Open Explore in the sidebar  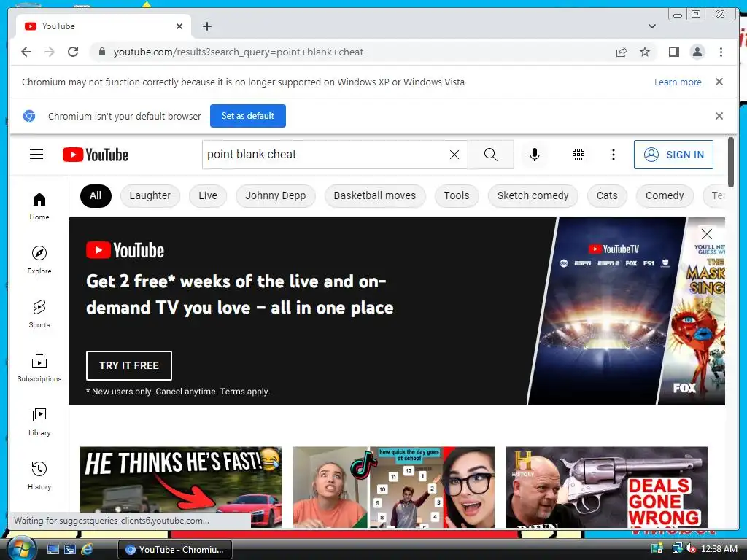(39, 260)
